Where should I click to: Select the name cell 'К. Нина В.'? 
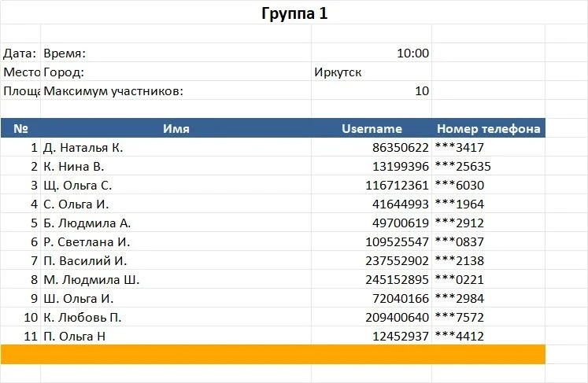[x=176, y=166]
